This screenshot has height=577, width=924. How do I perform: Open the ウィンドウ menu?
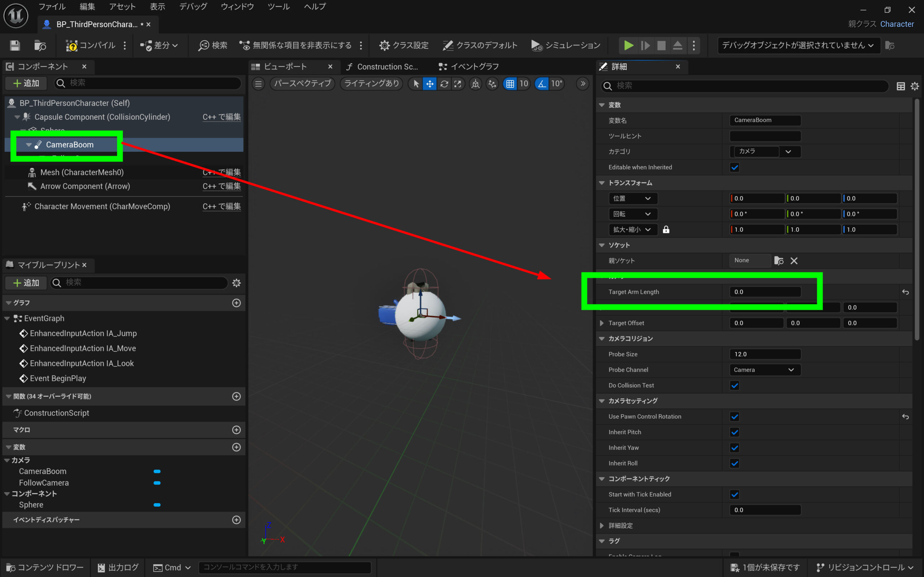pos(237,6)
